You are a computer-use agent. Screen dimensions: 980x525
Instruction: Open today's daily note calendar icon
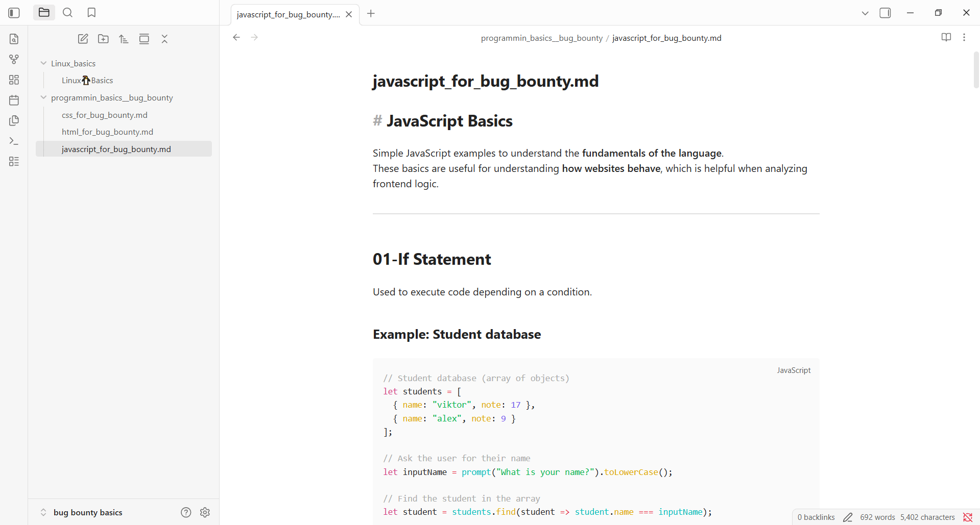(x=14, y=100)
